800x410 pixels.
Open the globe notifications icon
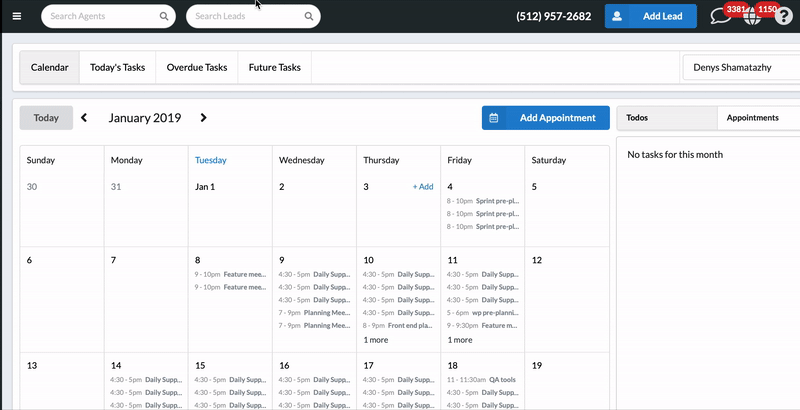(752, 17)
